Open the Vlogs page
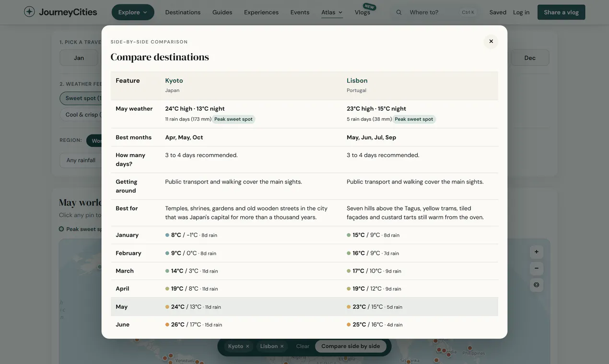The height and width of the screenshot is (364, 609). [x=363, y=12]
